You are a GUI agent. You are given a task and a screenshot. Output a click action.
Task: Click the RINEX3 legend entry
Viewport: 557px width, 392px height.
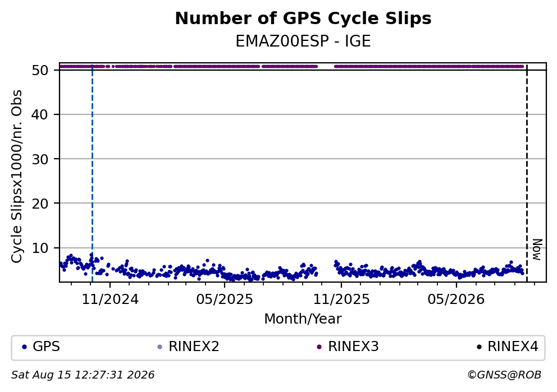point(348,346)
